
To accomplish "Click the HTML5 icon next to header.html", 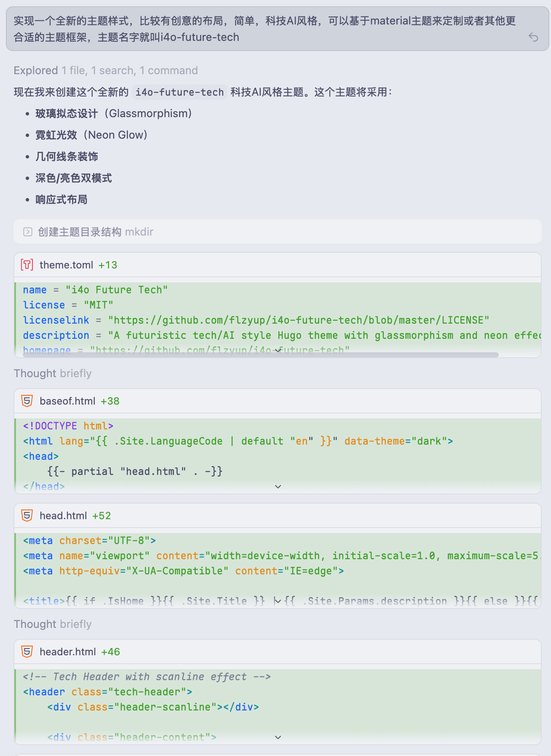I will point(27,651).
